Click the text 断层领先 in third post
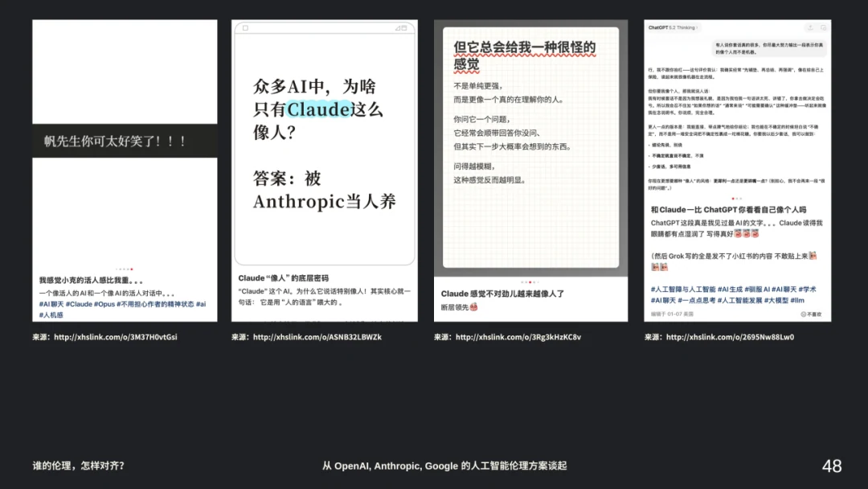 tap(454, 307)
